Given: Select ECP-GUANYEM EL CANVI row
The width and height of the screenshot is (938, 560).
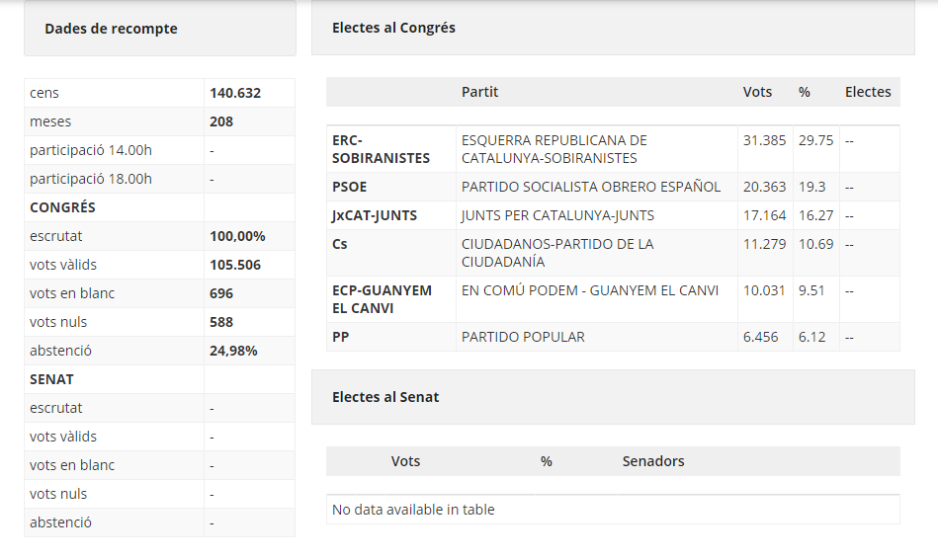Looking at the screenshot, I should (x=613, y=299).
